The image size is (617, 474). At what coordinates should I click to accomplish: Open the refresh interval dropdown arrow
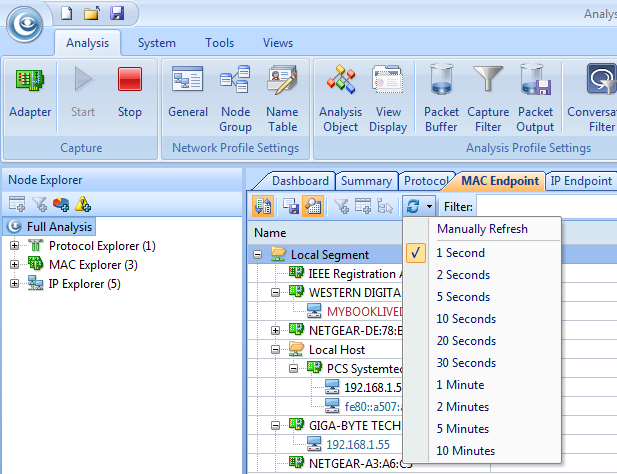coord(429,206)
